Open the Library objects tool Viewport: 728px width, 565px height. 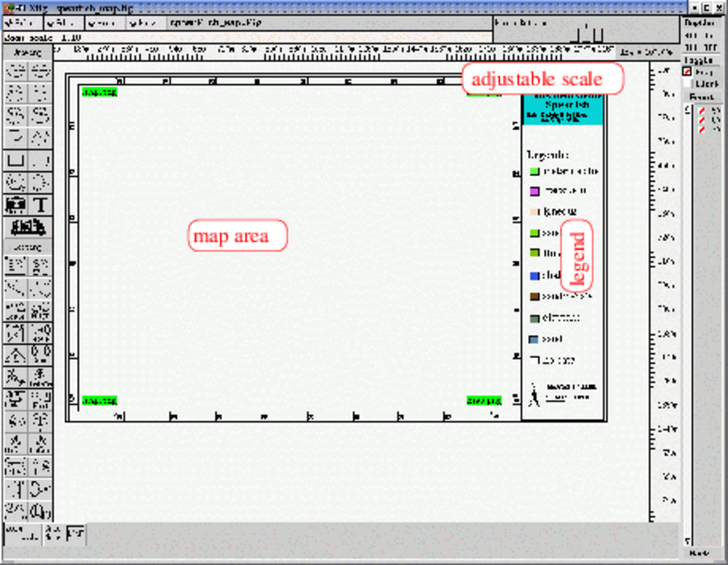click(x=28, y=226)
